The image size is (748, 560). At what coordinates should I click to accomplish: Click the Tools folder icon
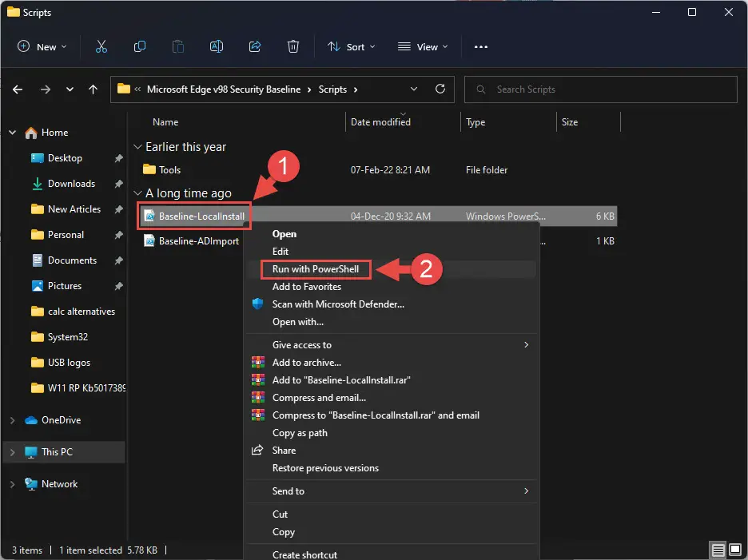149,169
